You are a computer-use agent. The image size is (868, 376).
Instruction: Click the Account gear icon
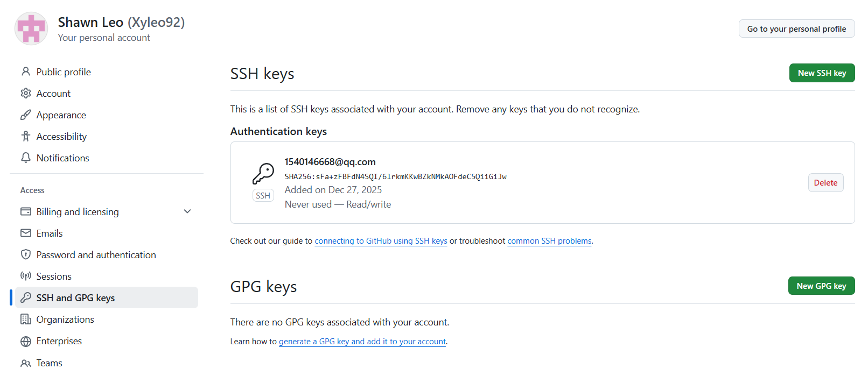(x=25, y=93)
